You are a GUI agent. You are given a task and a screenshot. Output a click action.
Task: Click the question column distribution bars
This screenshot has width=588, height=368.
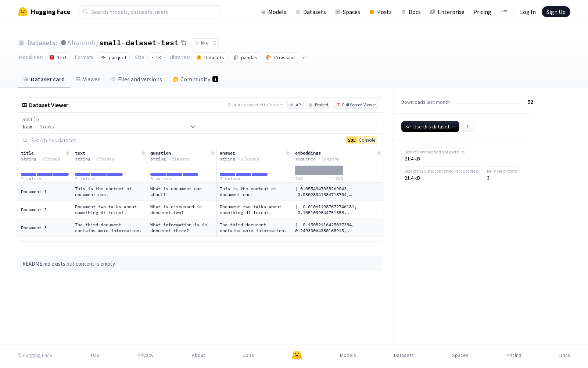point(174,174)
